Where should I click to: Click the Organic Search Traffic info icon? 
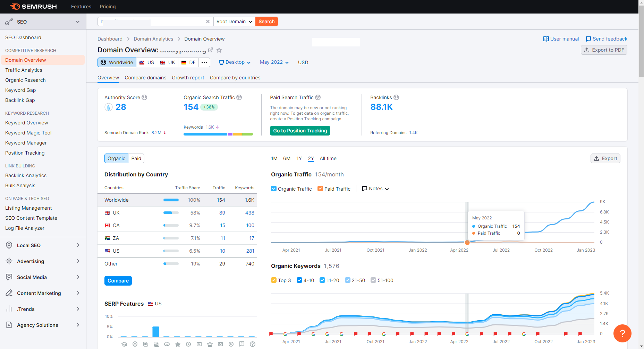click(239, 97)
